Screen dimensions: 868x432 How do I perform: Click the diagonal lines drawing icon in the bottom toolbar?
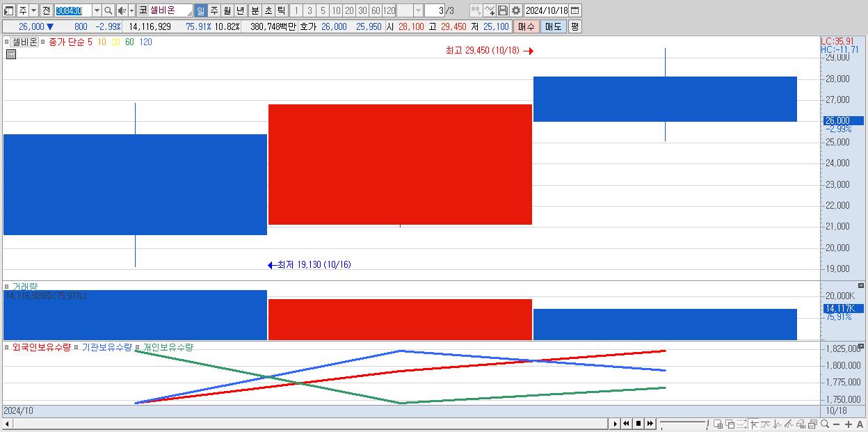pos(789,424)
